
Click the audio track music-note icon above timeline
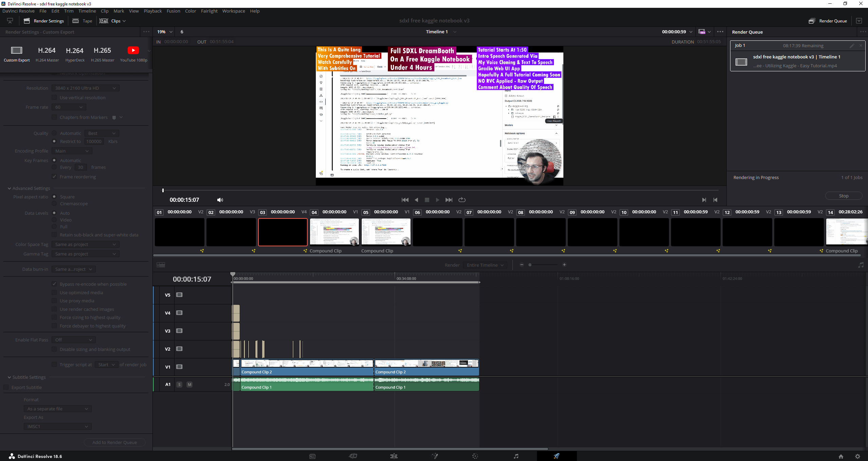861,265
